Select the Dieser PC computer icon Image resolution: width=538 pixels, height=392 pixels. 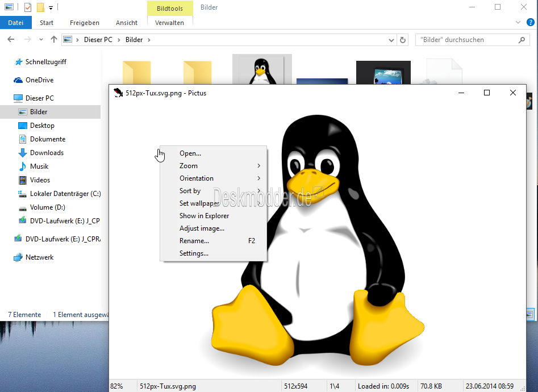pos(18,98)
